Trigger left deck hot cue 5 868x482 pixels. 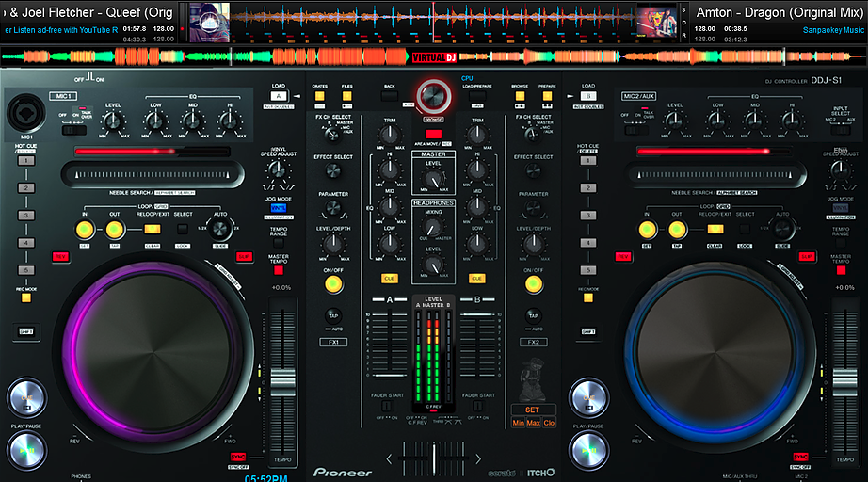[x=25, y=270]
